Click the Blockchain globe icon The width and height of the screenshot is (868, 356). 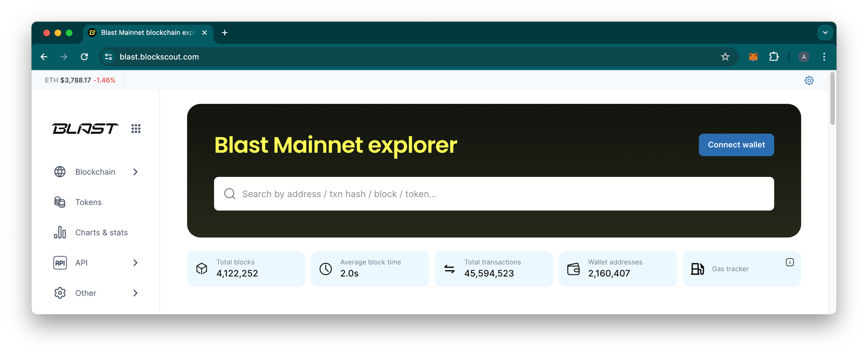(x=60, y=172)
